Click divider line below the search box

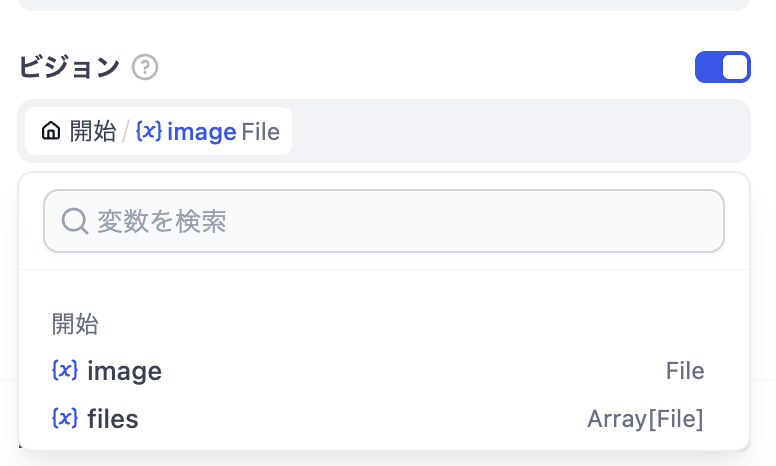point(384,269)
